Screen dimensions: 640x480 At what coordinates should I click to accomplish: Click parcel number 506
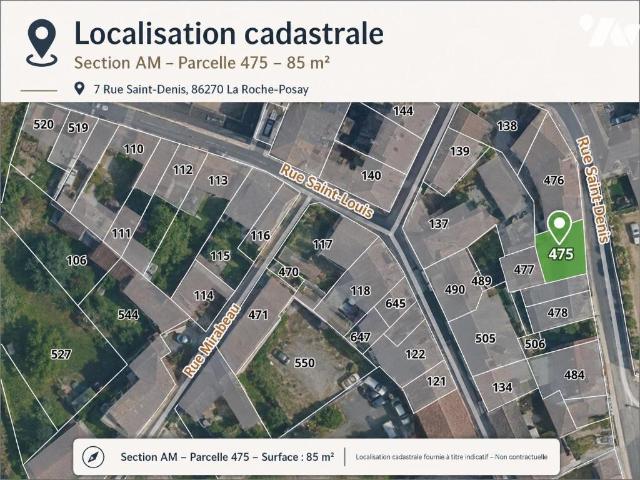point(535,344)
